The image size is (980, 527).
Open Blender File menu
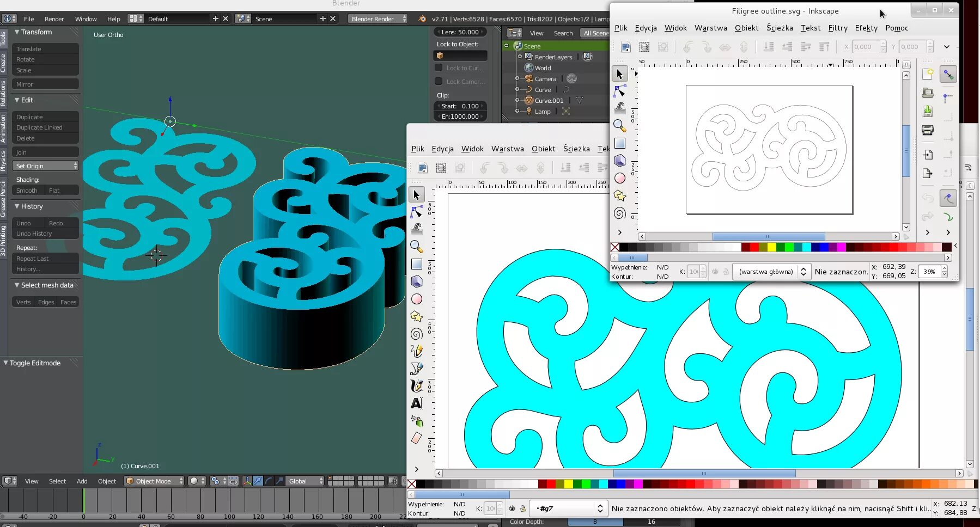[29, 19]
